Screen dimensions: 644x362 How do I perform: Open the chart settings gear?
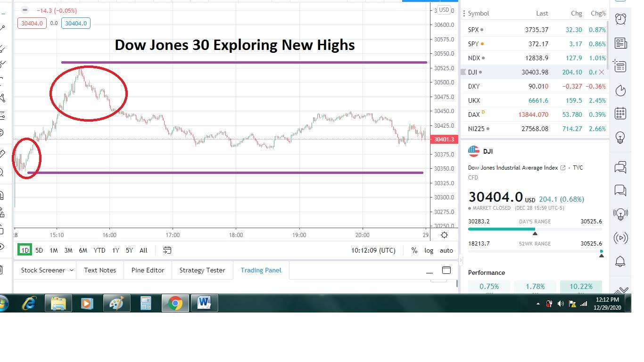coord(443,235)
